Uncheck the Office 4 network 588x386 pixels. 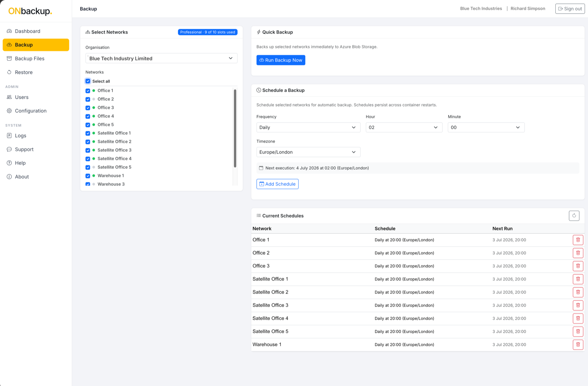click(88, 116)
